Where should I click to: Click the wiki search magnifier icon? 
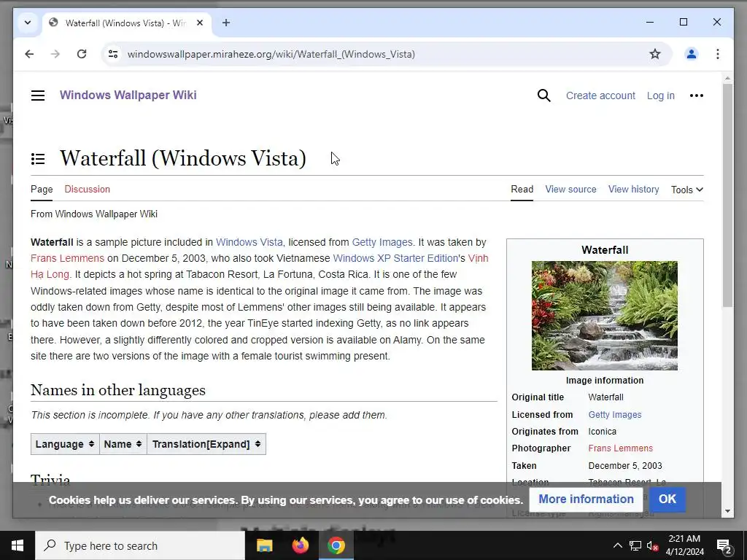point(543,96)
